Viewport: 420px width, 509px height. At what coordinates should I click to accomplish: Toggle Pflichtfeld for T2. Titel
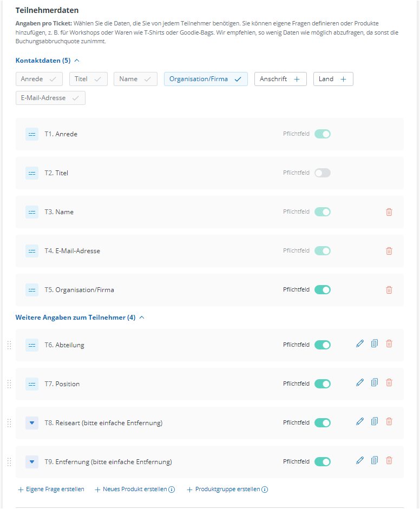pyautogui.click(x=322, y=173)
